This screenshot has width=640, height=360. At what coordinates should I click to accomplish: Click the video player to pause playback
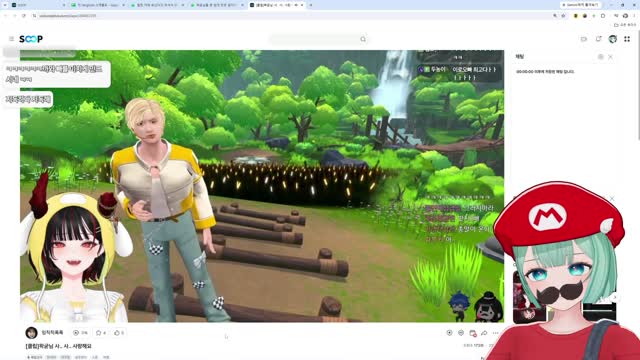pos(262,186)
